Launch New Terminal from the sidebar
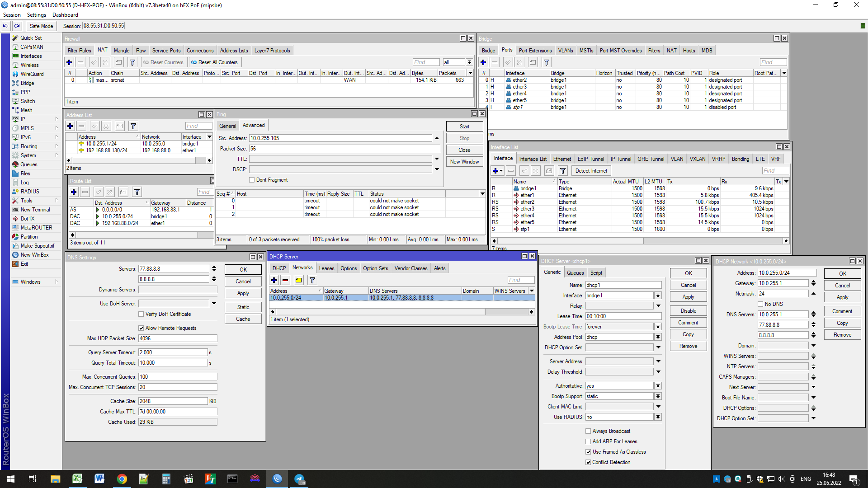 click(x=35, y=210)
